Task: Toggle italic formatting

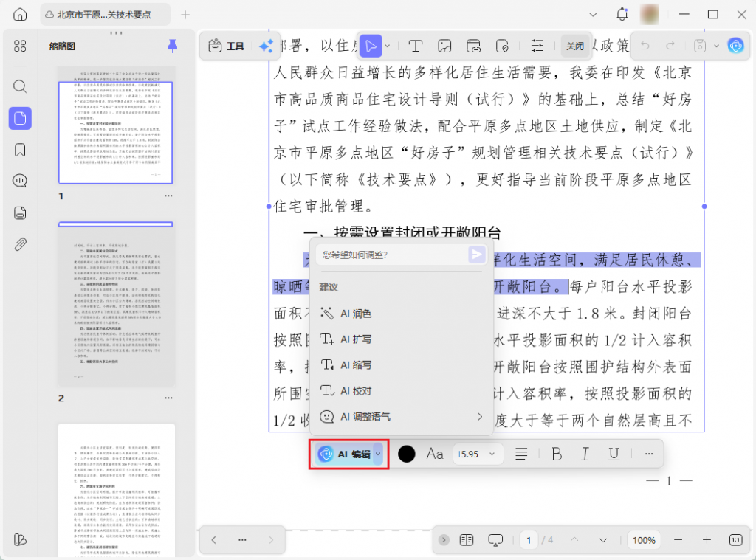Action: [x=585, y=454]
